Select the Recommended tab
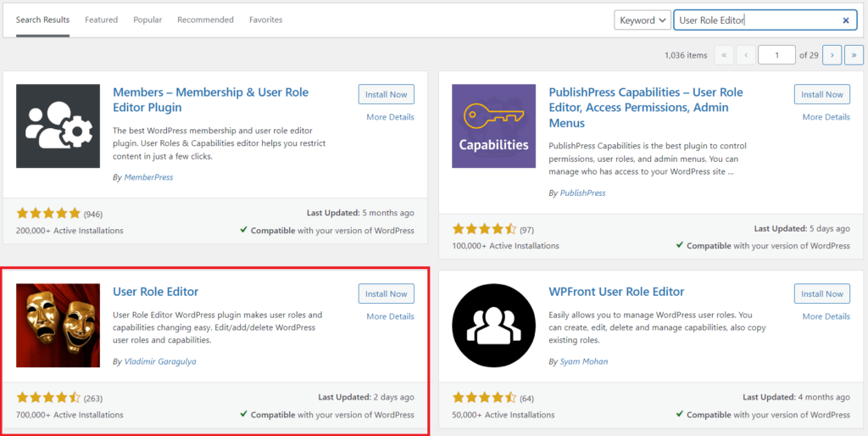This screenshot has height=436, width=868. pyautogui.click(x=205, y=20)
